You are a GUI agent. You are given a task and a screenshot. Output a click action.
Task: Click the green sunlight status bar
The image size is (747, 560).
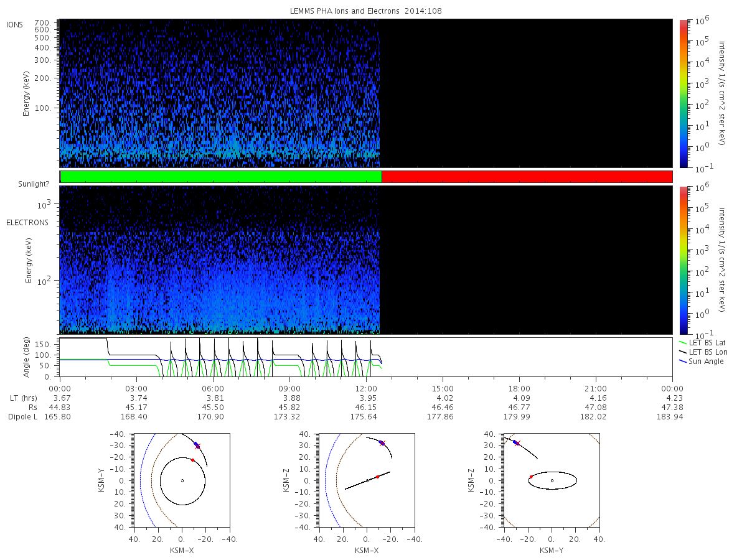pyautogui.click(x=221, y=177)
